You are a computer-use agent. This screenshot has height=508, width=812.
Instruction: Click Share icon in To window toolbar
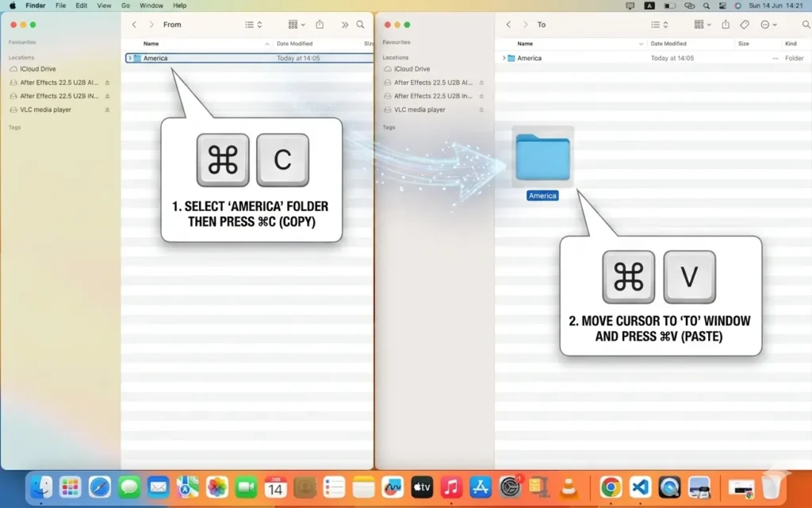pos(726,25)
